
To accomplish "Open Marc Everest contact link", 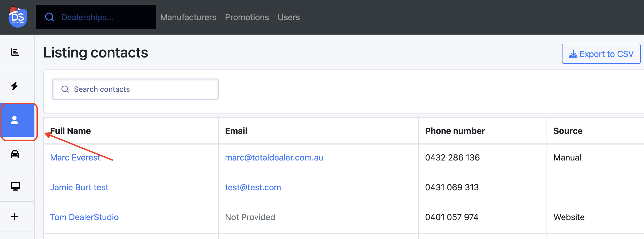I will click(x=75, y=158).
